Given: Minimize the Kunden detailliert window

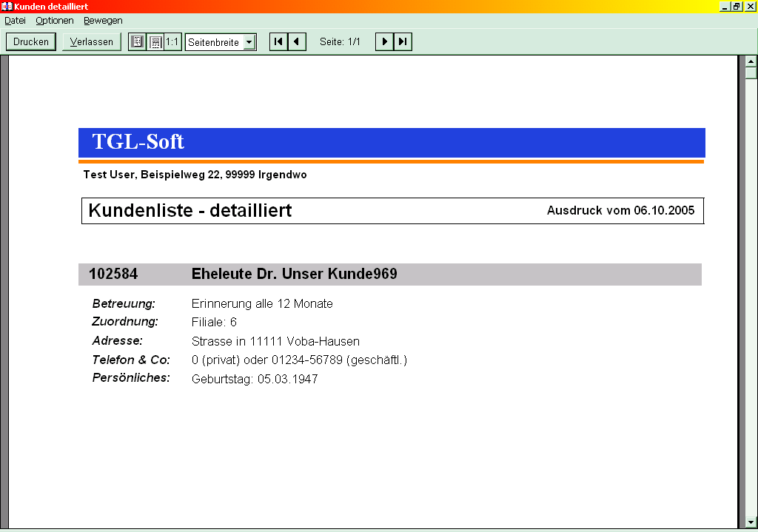Looking at the screenshot, I should [725, 6].
